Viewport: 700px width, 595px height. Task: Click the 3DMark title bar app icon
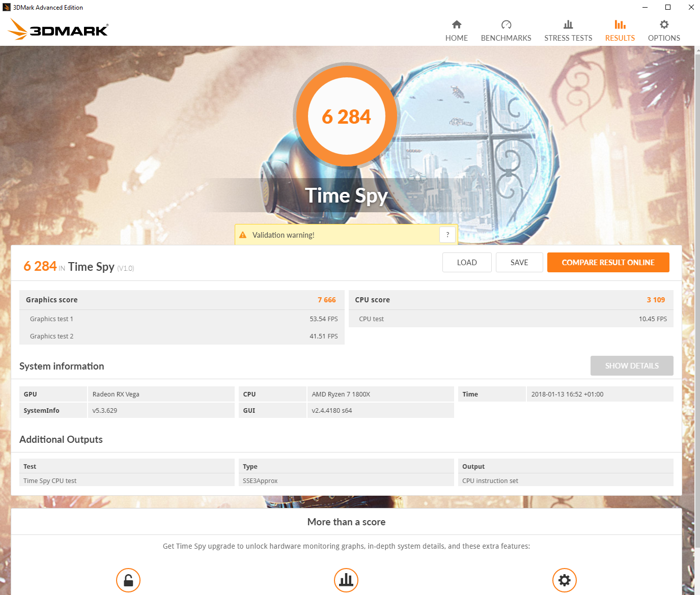coord(7,7)
